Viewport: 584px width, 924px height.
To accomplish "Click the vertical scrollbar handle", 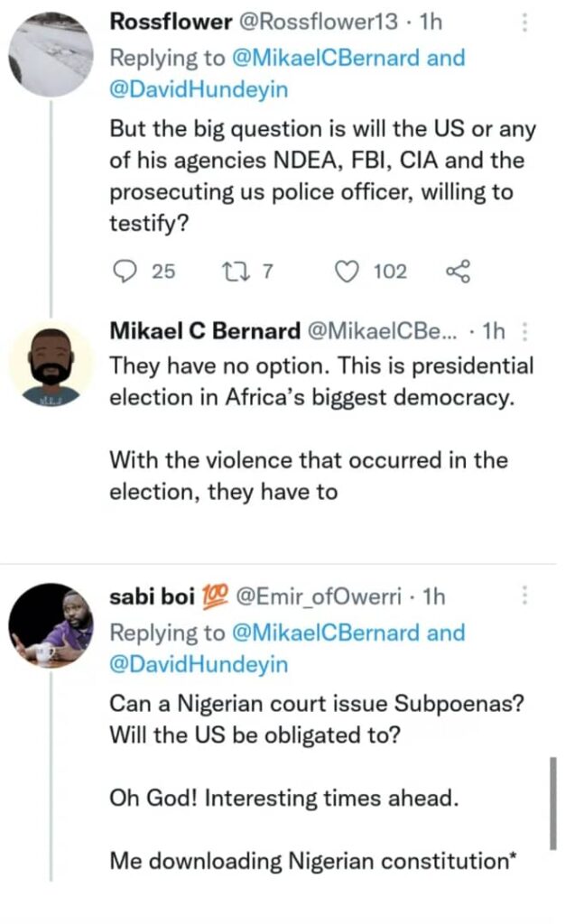I will pyautogui.click(x=552, y=803).
